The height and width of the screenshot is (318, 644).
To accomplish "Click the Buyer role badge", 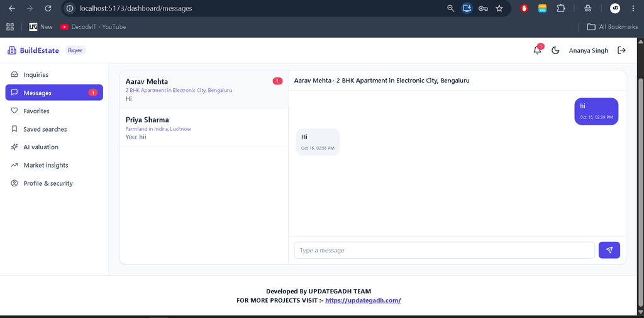I will (75, 50).
